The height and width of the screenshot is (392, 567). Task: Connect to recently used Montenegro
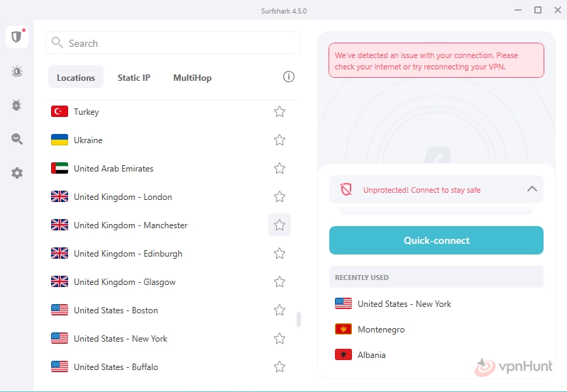point(436,330)
